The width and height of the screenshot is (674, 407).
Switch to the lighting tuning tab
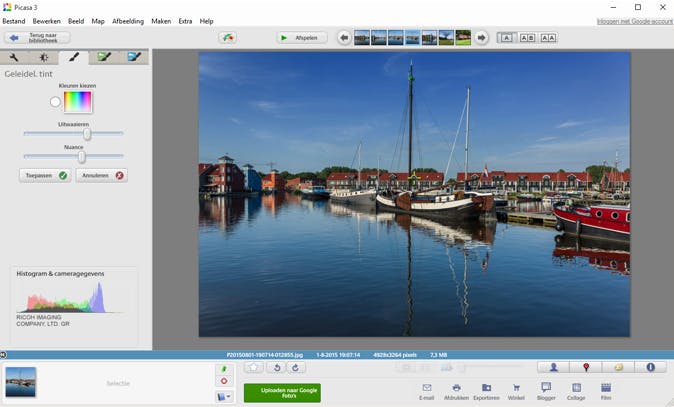44,58
